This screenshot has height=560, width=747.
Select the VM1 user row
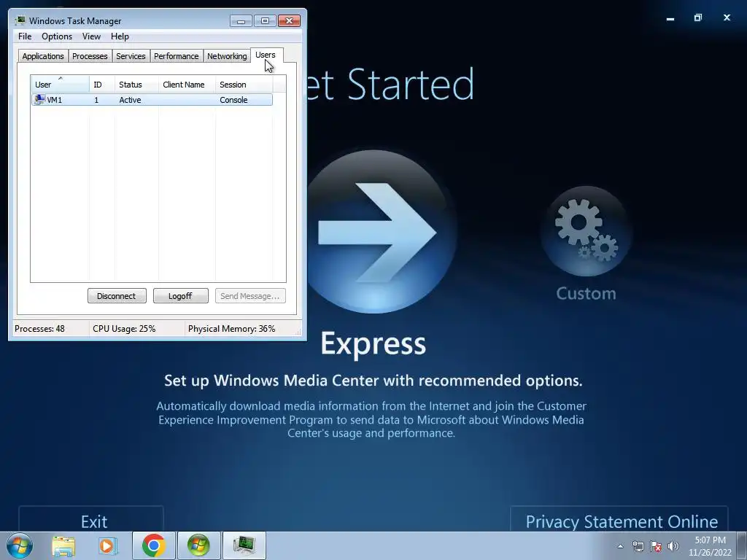point(152,99)
